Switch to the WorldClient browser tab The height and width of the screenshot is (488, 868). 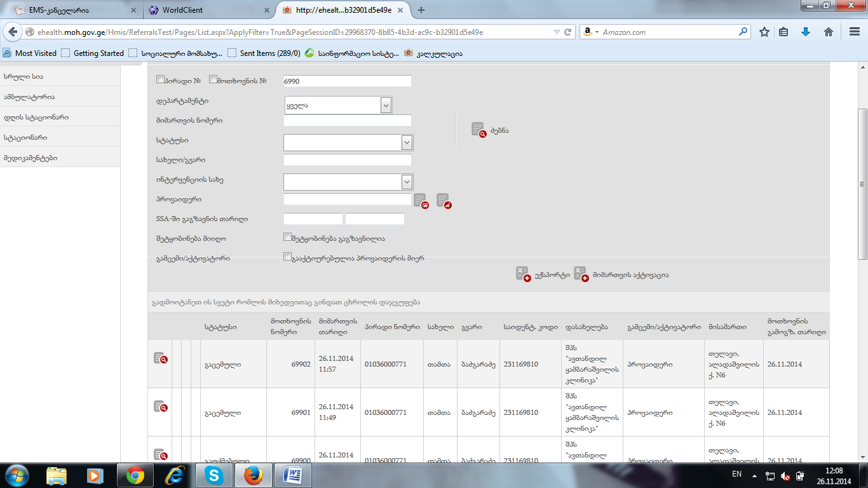point(205,10)
